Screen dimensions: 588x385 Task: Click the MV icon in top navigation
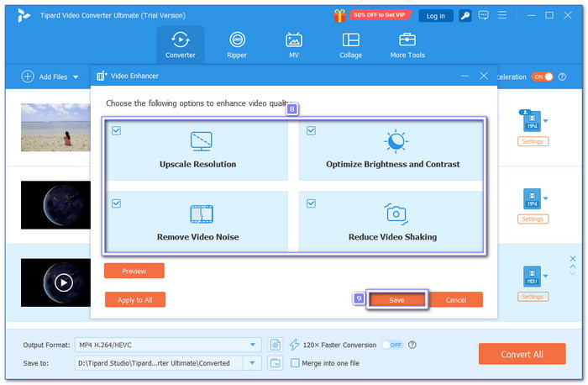(x=294, y=45)
